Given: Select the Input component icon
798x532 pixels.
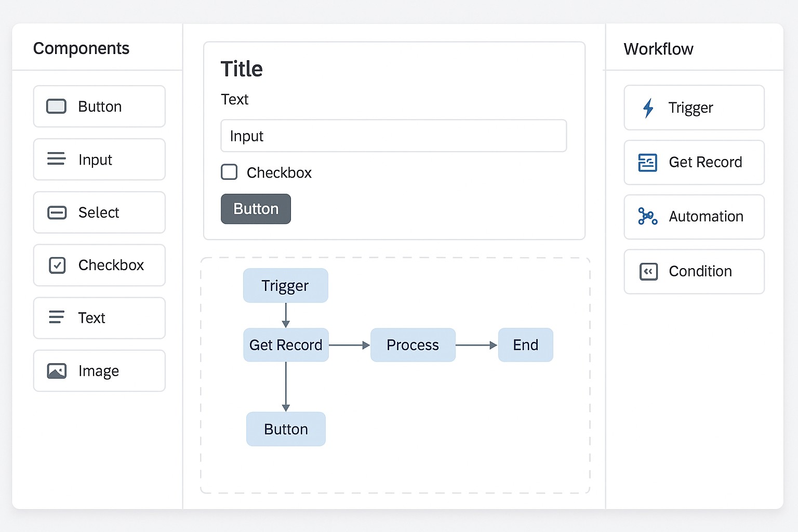Looking at the screenshot, I should click(56, 159).
